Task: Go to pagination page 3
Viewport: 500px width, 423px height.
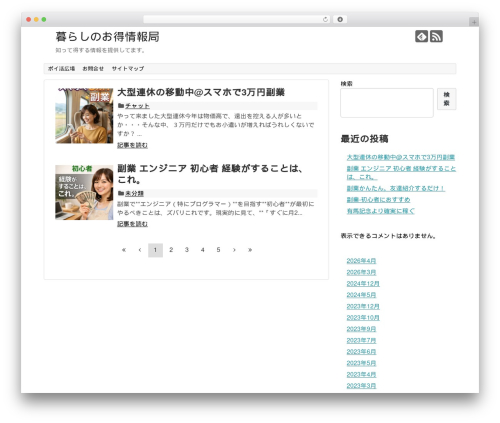Action: pos(187,250)
